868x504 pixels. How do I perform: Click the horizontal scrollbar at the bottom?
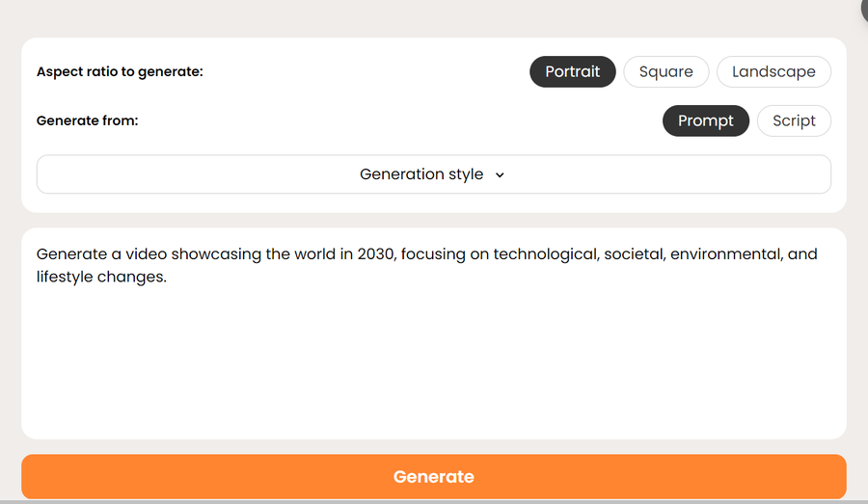pos(433,501)
